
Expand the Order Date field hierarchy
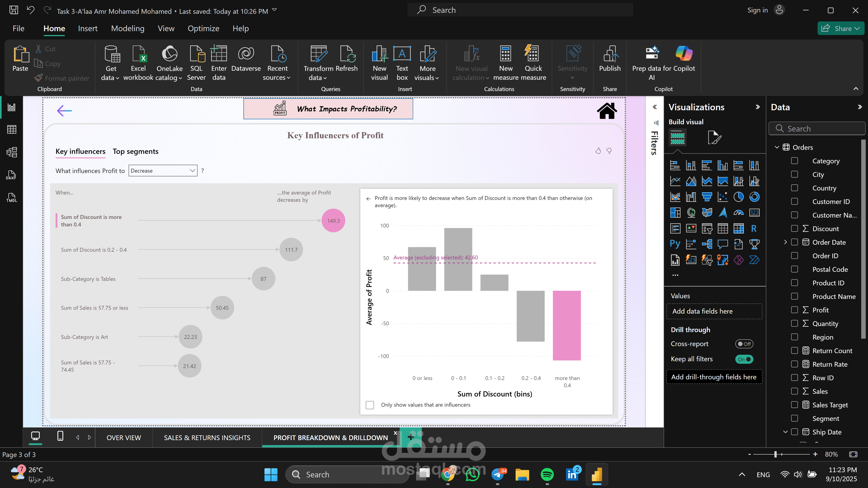click(x=785, y=242)
